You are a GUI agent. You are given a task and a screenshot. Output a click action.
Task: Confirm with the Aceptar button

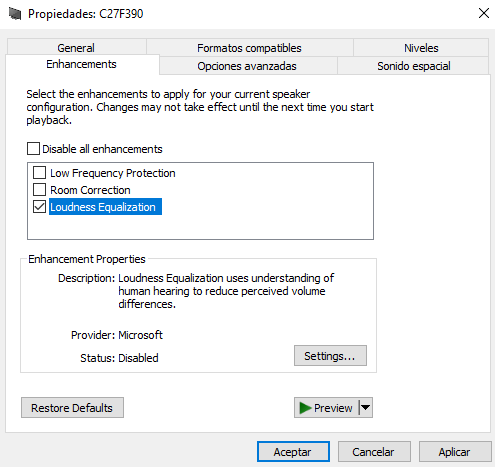coord(293,452)
